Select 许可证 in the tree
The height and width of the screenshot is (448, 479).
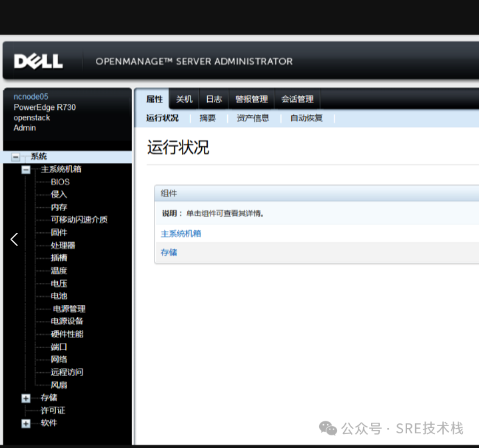53,411
